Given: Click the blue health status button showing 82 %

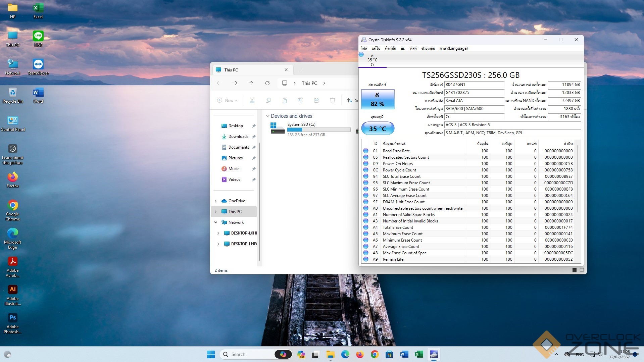Looking at the screenshot, I should (378, 100).
